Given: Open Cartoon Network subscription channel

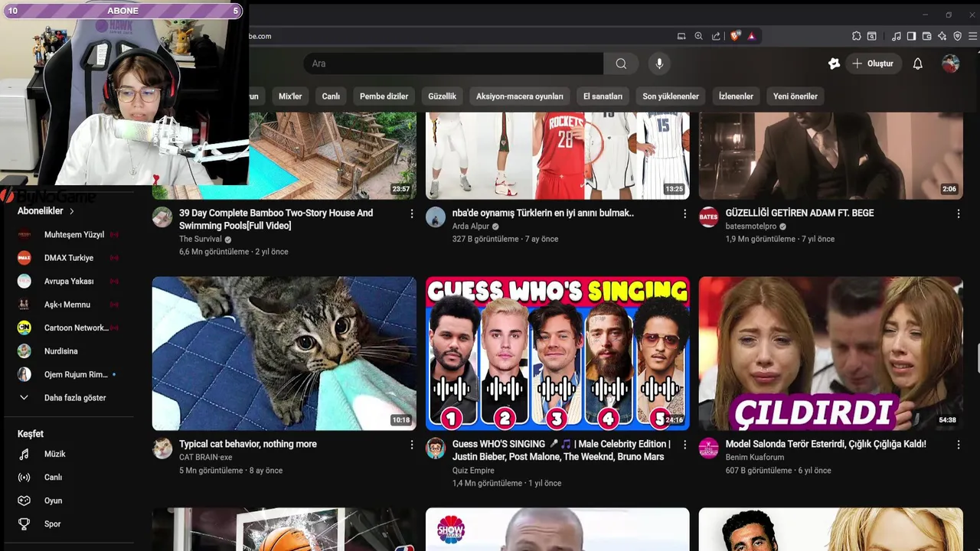Looking at the screenshot, I should (69, 328).
